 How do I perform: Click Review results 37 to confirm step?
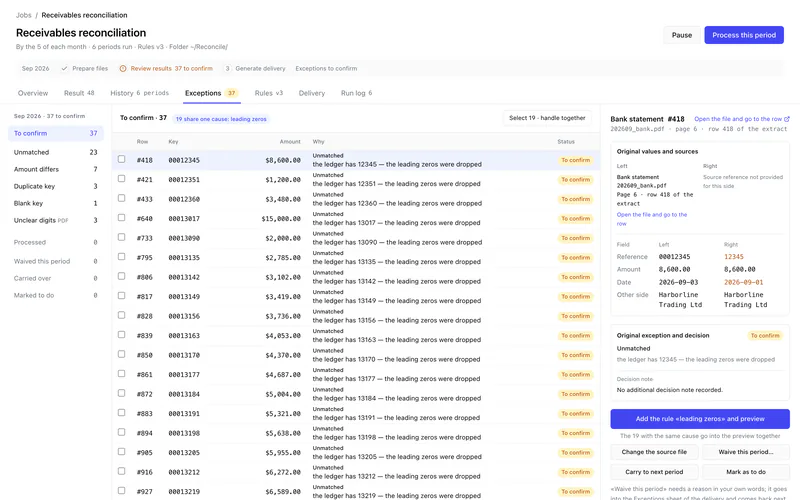coord(166,68)
